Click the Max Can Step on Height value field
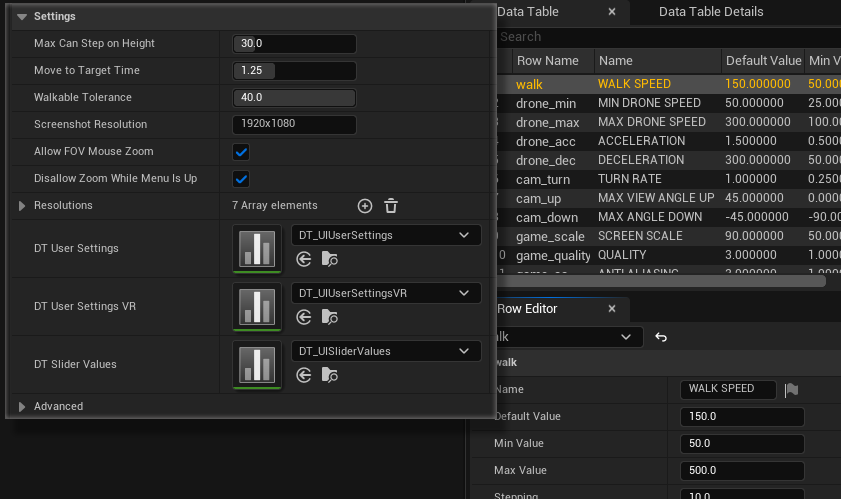This screenshot has height=499, width=841. click(294, 43)
